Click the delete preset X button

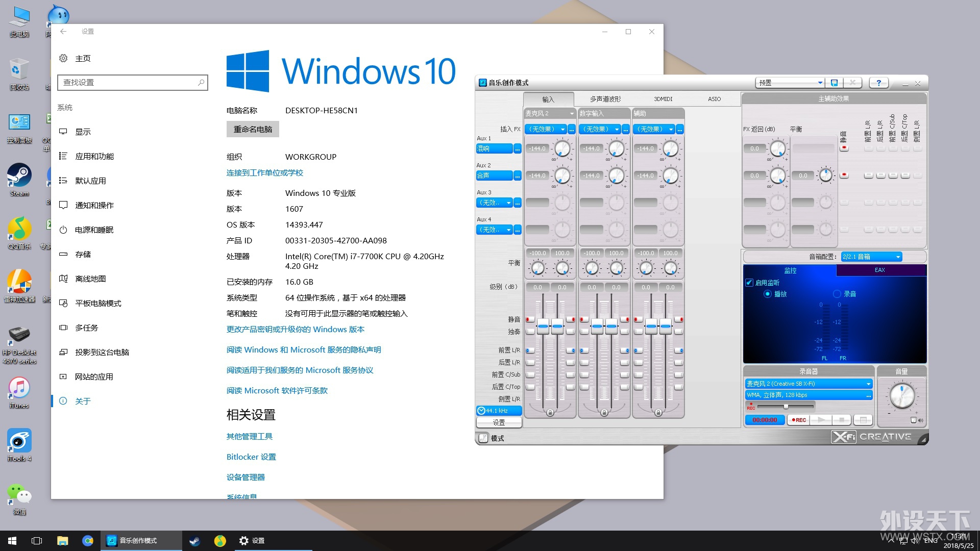click(852, 83)
